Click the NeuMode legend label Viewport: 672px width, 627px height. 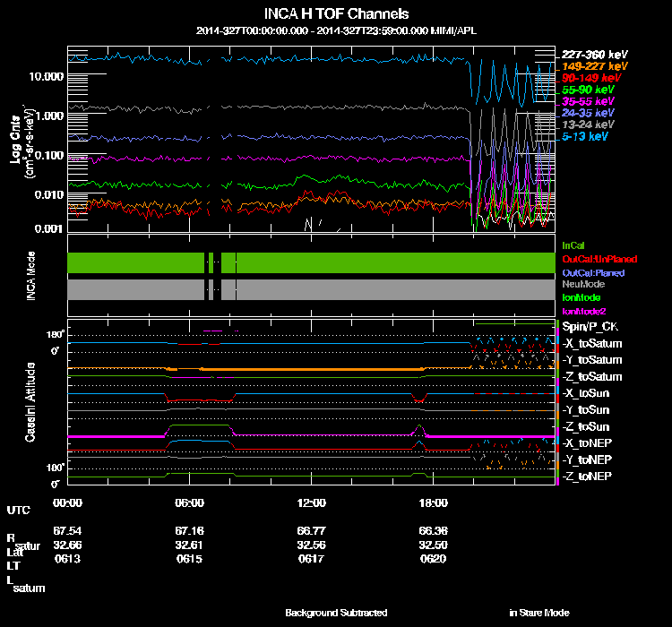(581, 284)
